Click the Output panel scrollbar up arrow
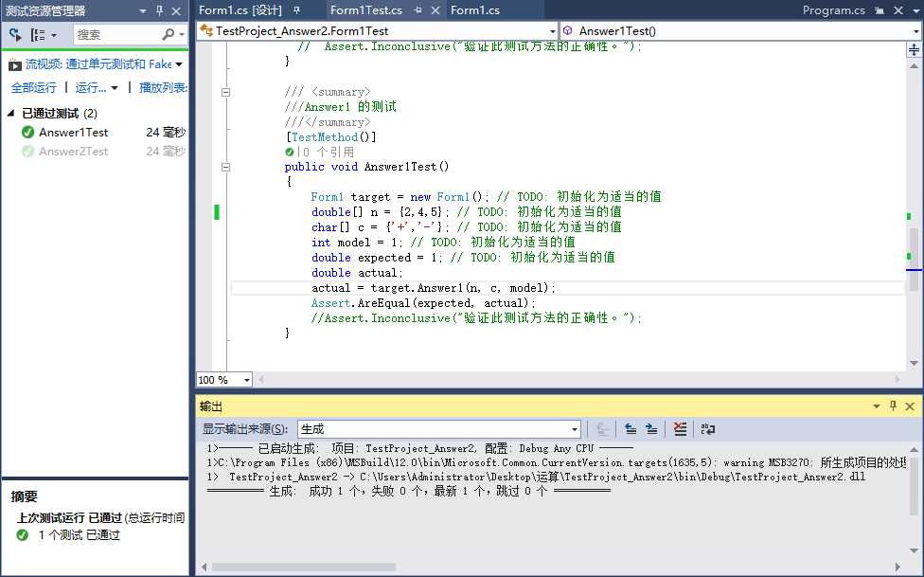The image size is (924, 577). pyautogui.click(x=914, y=449)
